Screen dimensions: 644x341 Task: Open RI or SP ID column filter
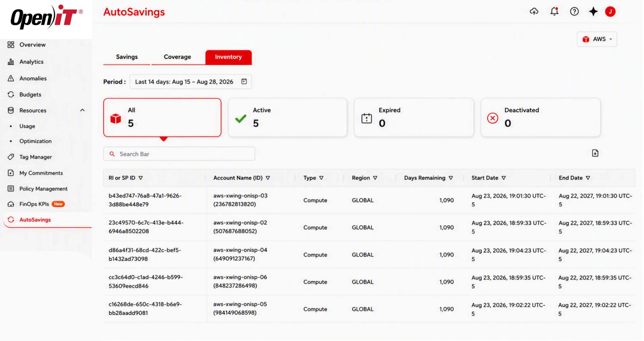tap(141, 178)
